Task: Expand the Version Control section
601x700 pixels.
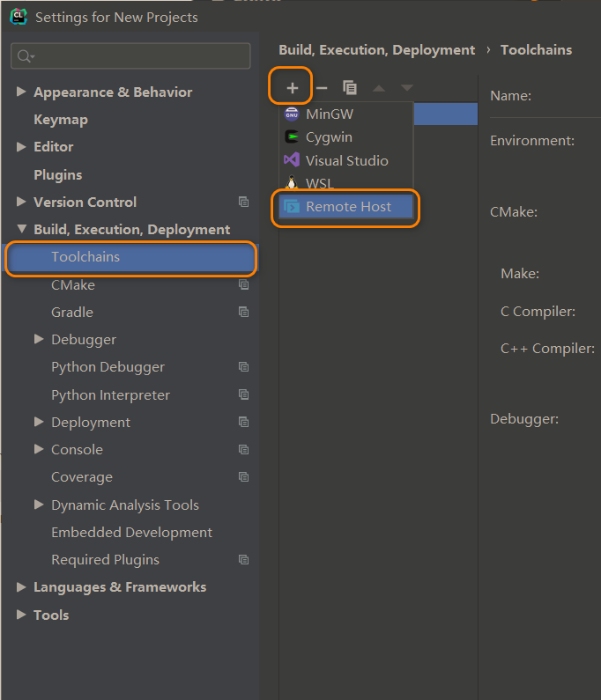Action: click(21, 202)
